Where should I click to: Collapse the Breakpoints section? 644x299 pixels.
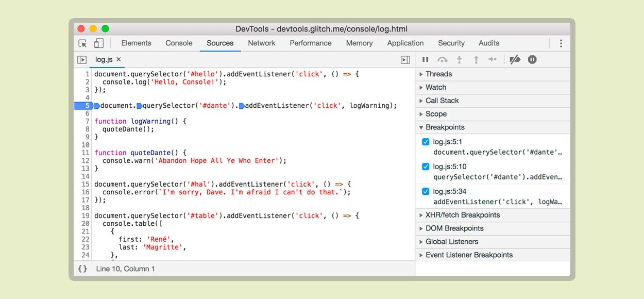pyautogui.click(x=445, y=127)
